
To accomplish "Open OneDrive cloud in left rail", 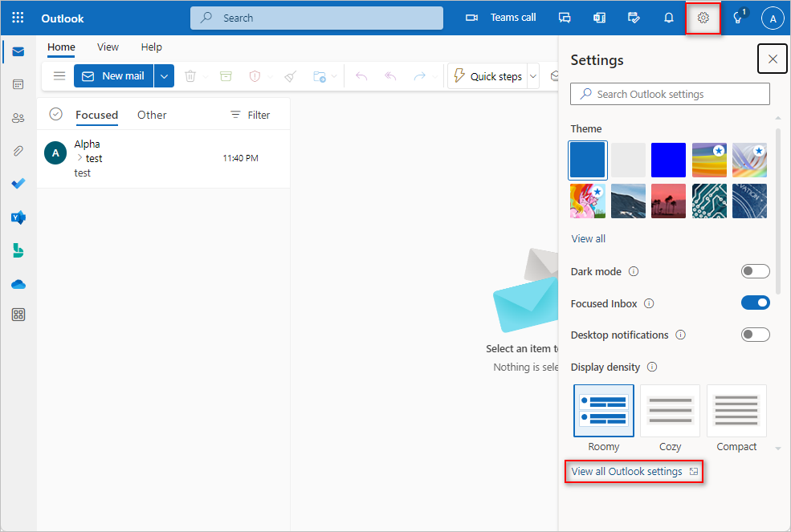I will [18, 284].
